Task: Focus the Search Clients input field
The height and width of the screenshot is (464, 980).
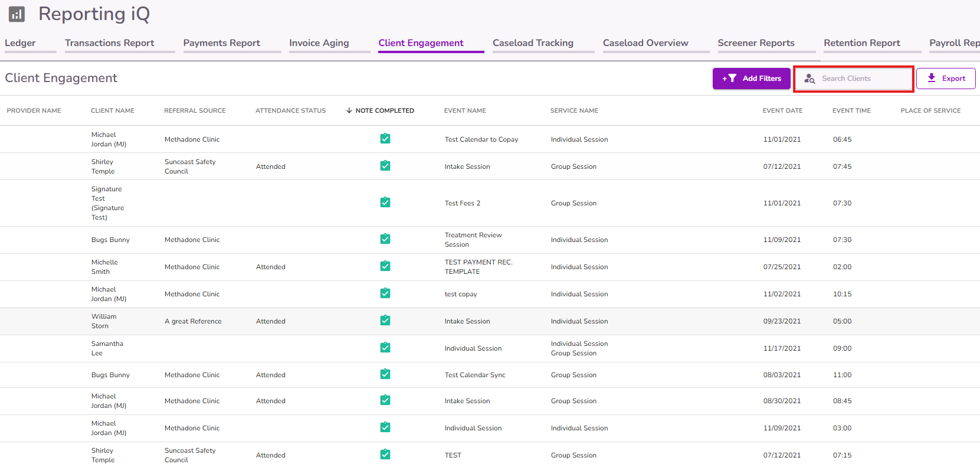Action: click(x=854, y=79)
